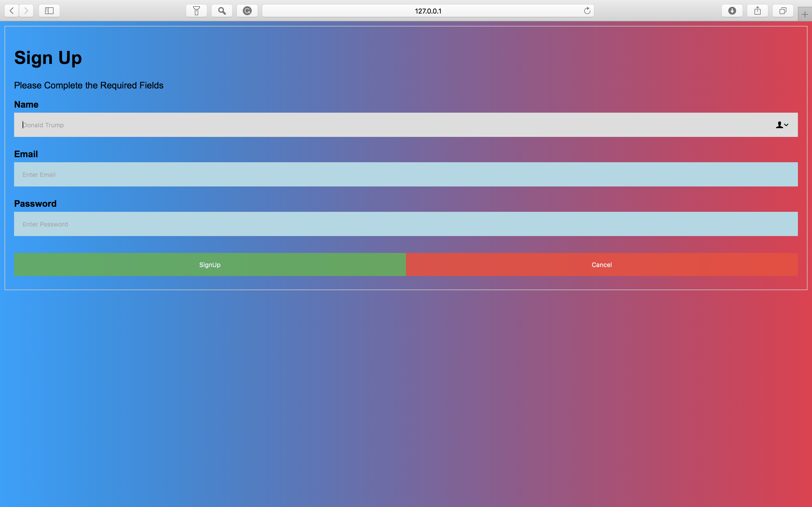This screenshot has width=812, height=507.
Task: Click the Enter Password field
Action: (406, 224)
